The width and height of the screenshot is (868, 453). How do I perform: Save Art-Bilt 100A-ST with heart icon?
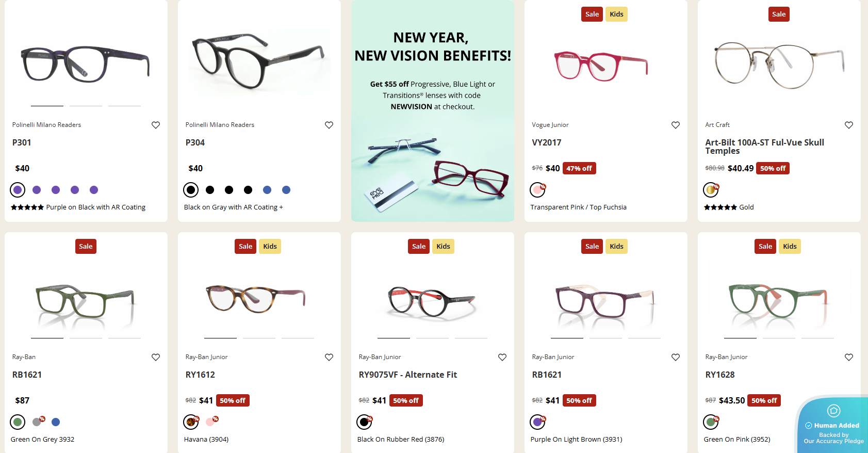849,125
